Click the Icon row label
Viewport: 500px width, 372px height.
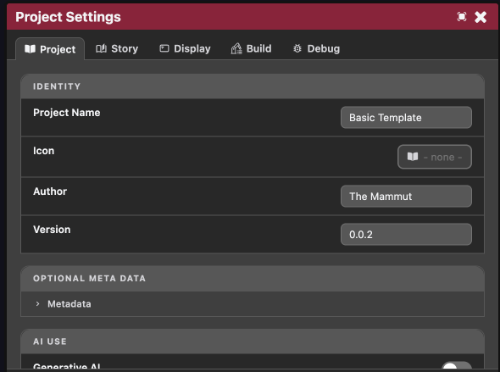(44, 151)
